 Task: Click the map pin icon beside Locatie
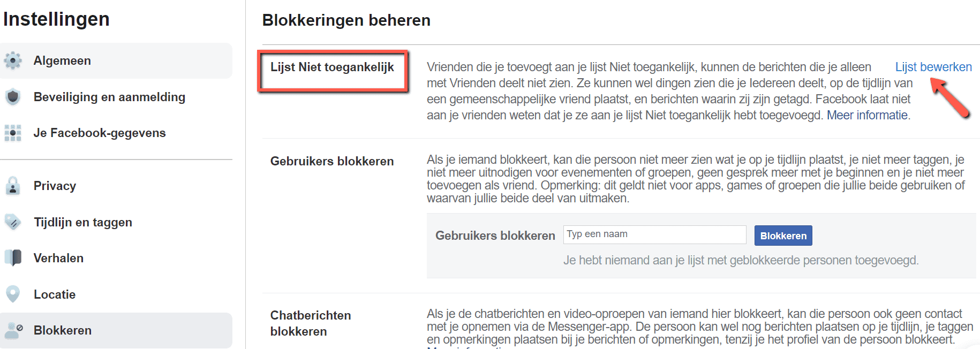pos(13,294)
